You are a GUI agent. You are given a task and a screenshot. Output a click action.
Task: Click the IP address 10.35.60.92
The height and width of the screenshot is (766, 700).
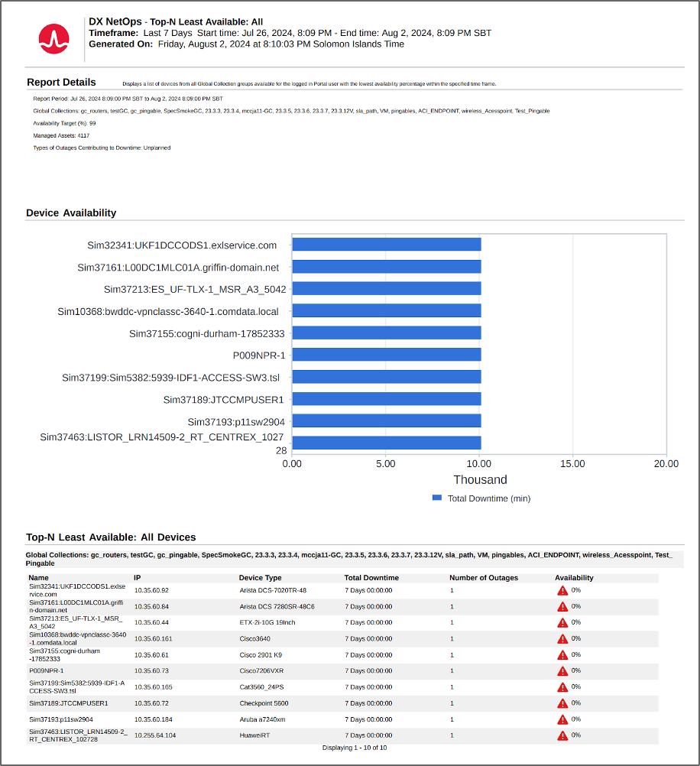[151, 590]
